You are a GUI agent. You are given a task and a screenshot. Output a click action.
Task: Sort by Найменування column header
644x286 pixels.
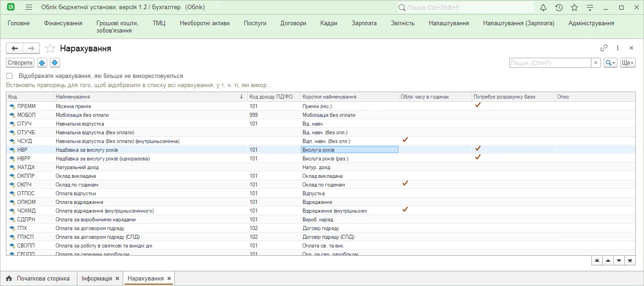[x=150, y=97]
